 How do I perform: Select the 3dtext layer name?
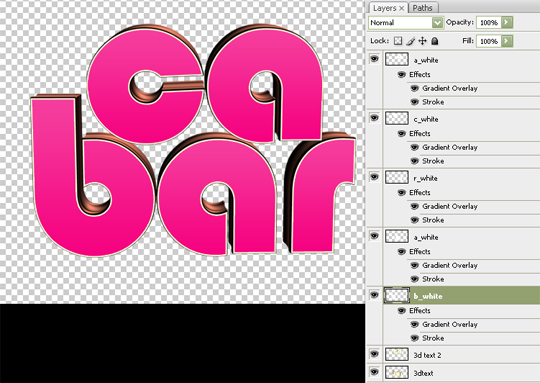(x=424, y=373)
